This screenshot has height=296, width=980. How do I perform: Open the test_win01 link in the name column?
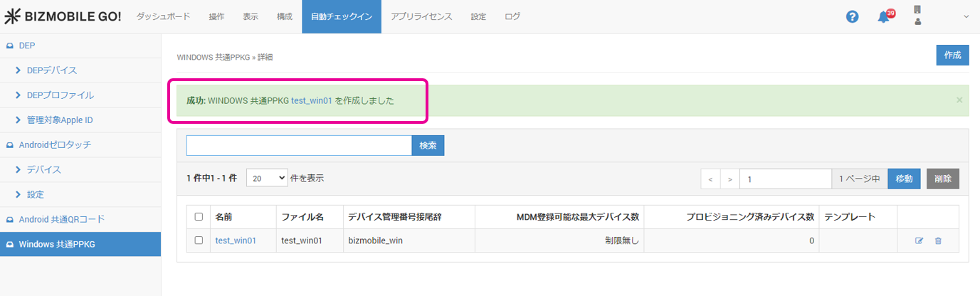point(236,240)
